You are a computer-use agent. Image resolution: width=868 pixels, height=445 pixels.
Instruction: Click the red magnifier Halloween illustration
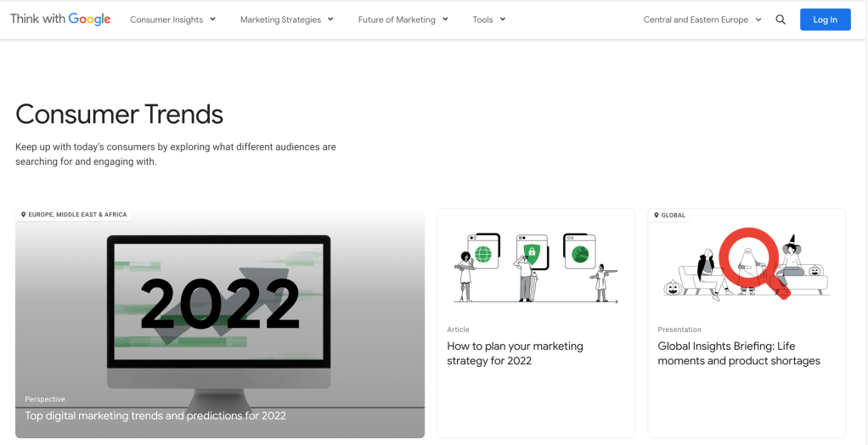click(x=746, y=265)
